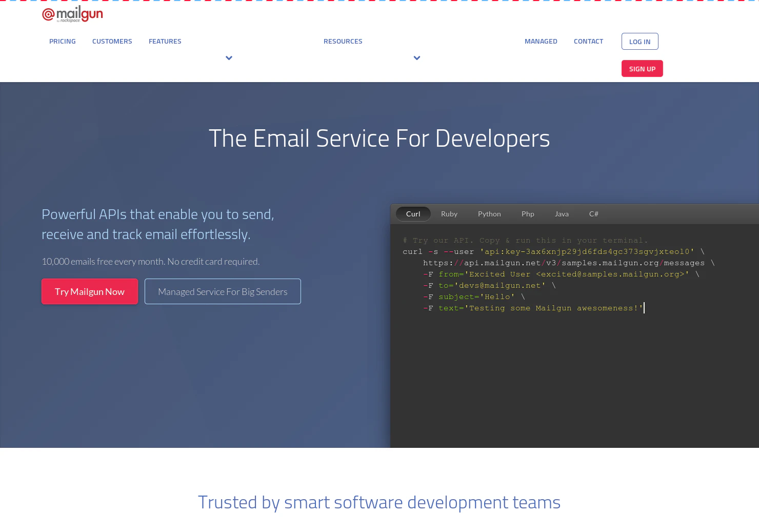
Task: Click 'Trusted by smart software development teams' heading
Action: (x=379, y=502)
